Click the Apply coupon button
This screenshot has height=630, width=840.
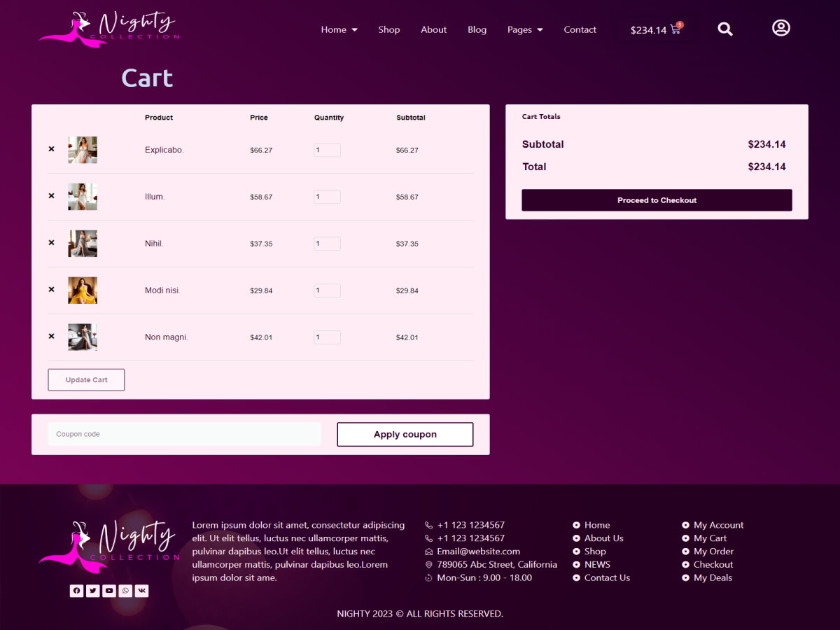coord(405,434)
